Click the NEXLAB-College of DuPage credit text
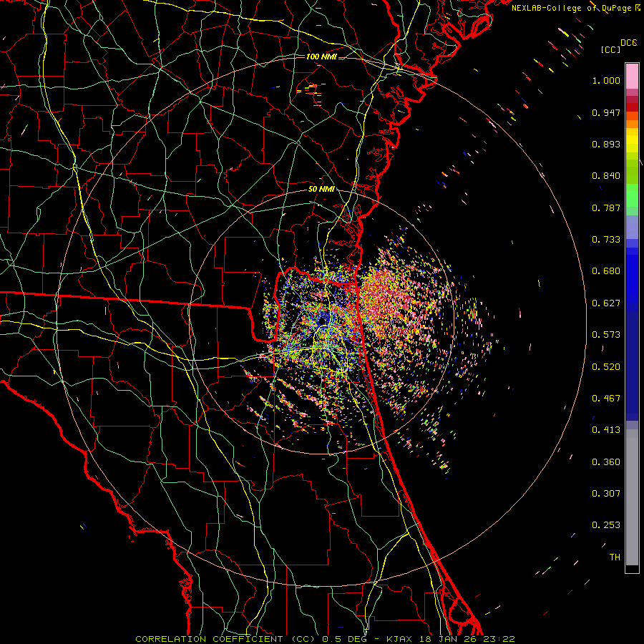This screenshot has height=644, width=644. 575,8
